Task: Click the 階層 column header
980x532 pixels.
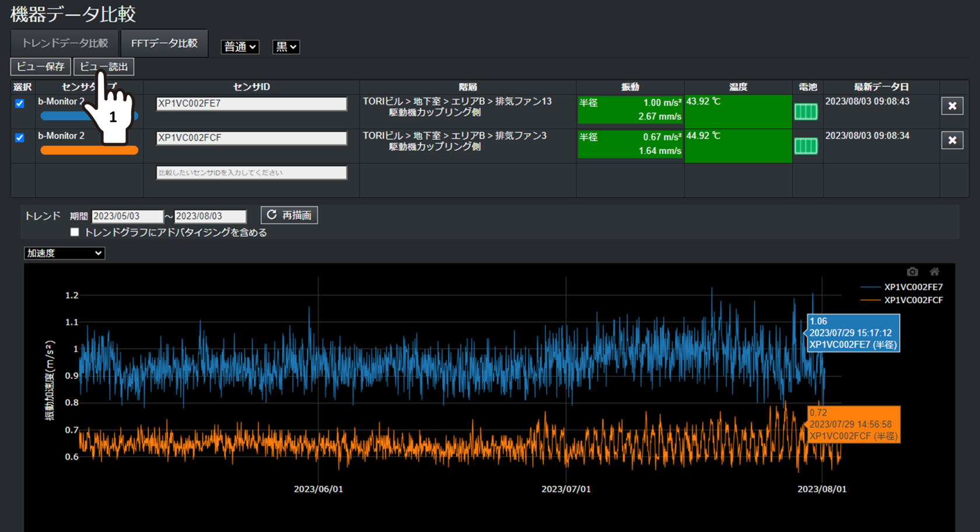Action: (468, 87)
